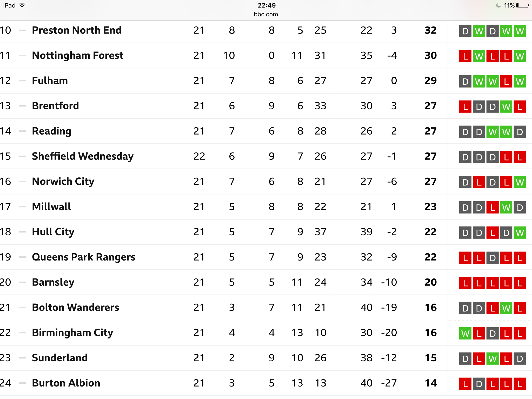
Task: Tap Millwall's green W form badge
Action: (x=506, y=208)
